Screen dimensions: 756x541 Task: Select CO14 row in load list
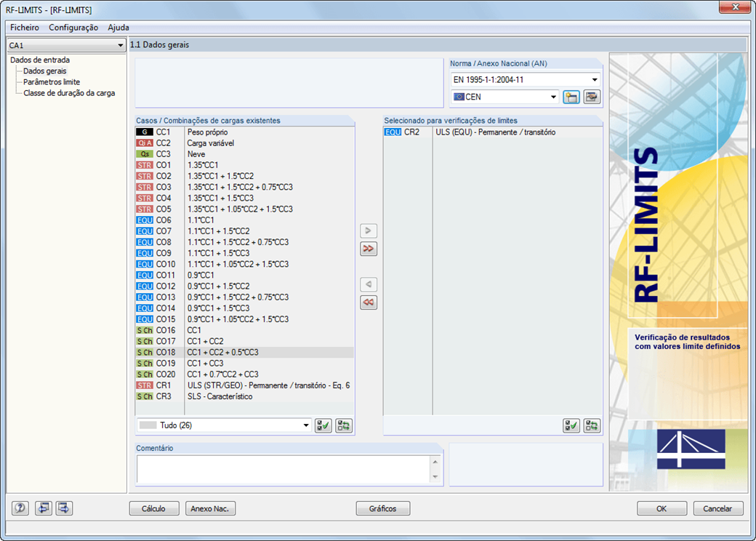coord(244,308)
